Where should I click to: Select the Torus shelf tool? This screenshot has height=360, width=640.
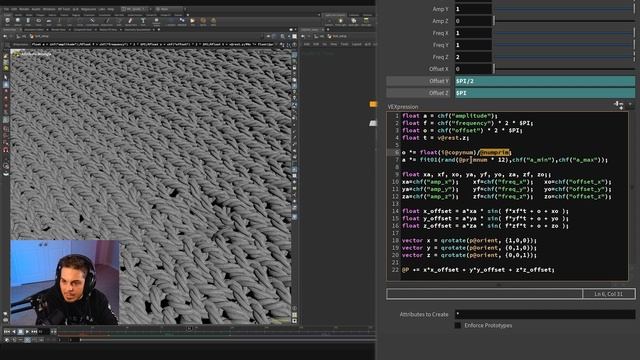pos(38,21)
